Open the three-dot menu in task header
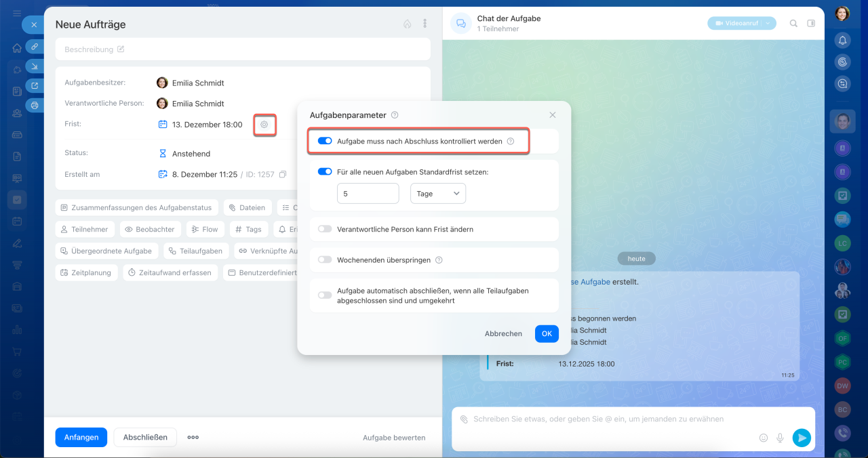This screenshot has height=458, width=868. [x=425, y=24]
